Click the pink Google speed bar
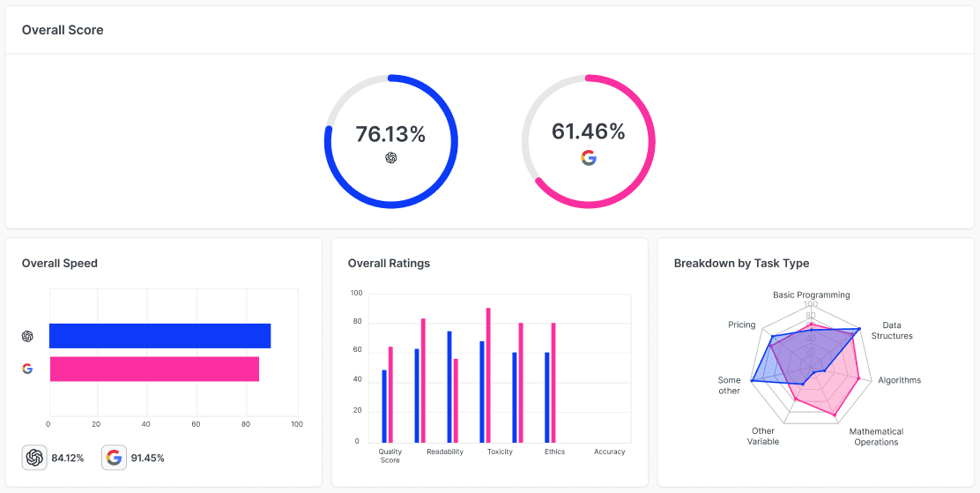Image resolution: width=980 pixels, height=493 pixels. click(154, 369)
